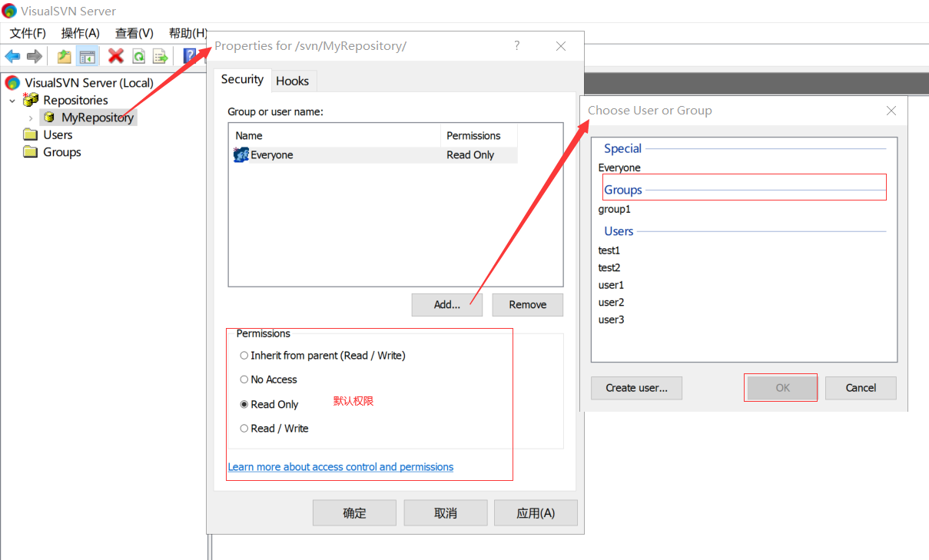
Task: Close the Choose User or Group dialog
Action: click(x=891, y=111)
